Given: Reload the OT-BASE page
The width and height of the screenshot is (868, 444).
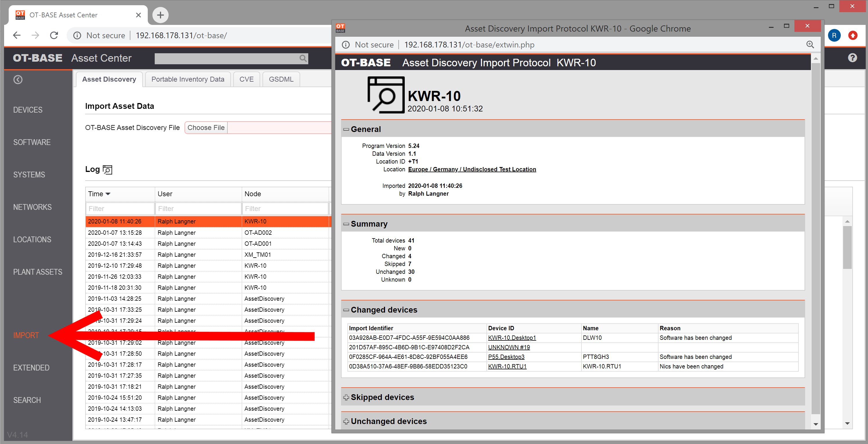Looking at the screenshot, I should click(x=54, y=35).
